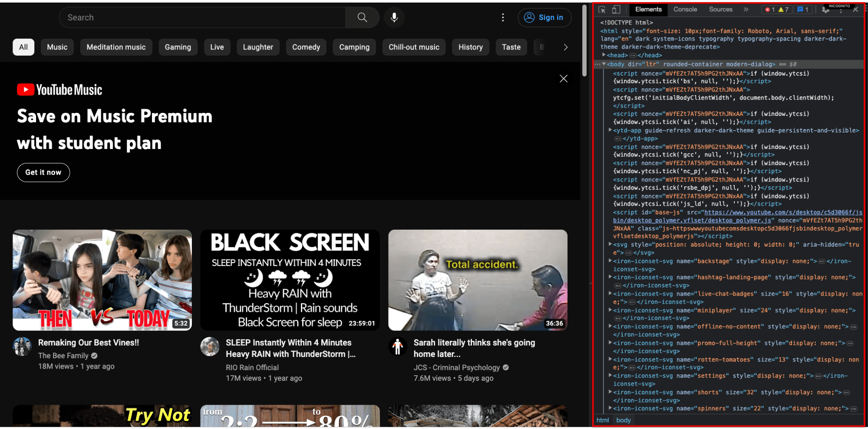The width and height of the screenshot is (868, 429).
Task: Expand the iron-iconset-svg miniplayer node
Action: pyautogui.click(x=610, y=310)
